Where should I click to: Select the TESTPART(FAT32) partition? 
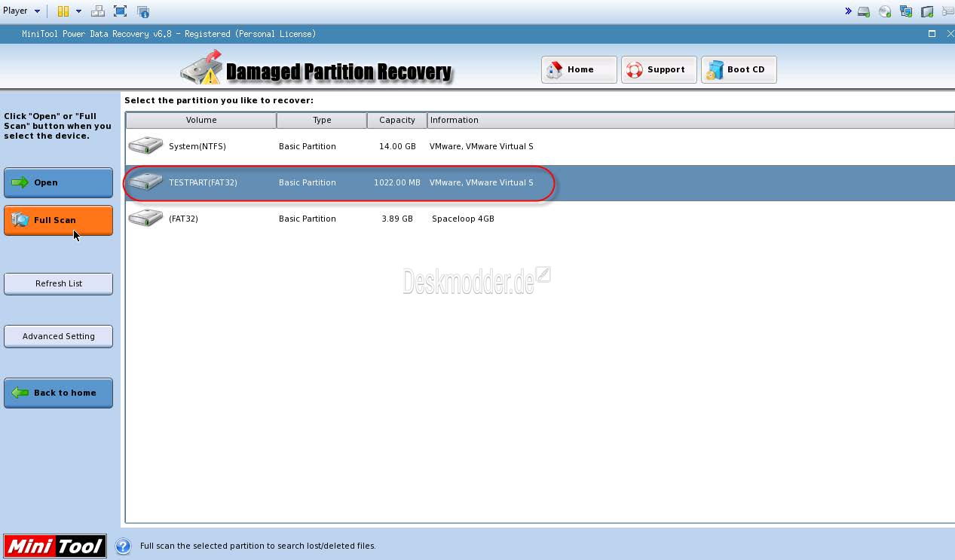coord(540,182)
